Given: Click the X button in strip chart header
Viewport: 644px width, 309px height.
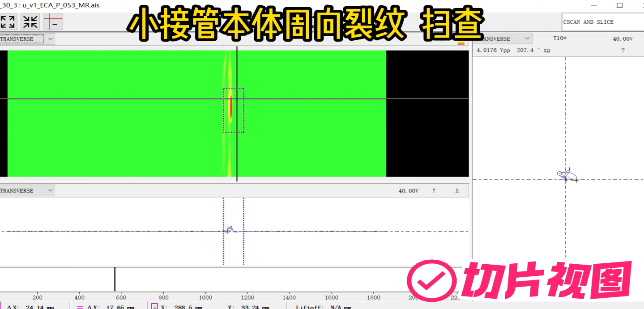Looking at the screenshot, I should (x=457, y=191).
